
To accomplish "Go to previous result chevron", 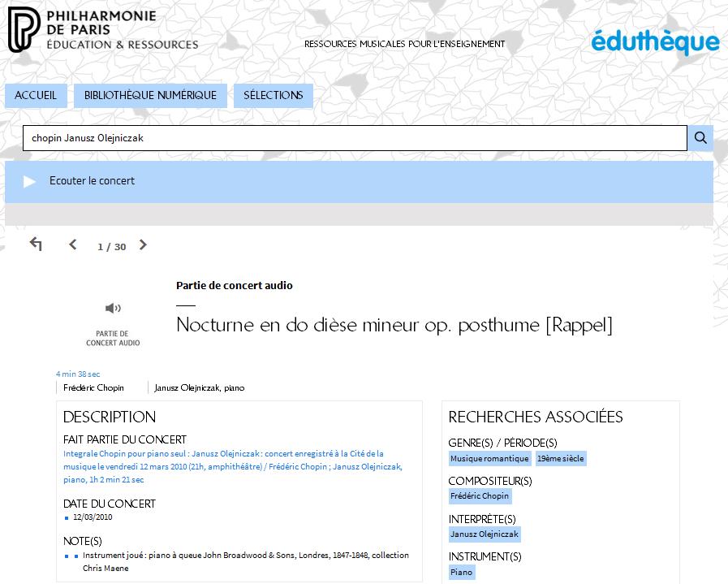I will [x=73, y=245].
